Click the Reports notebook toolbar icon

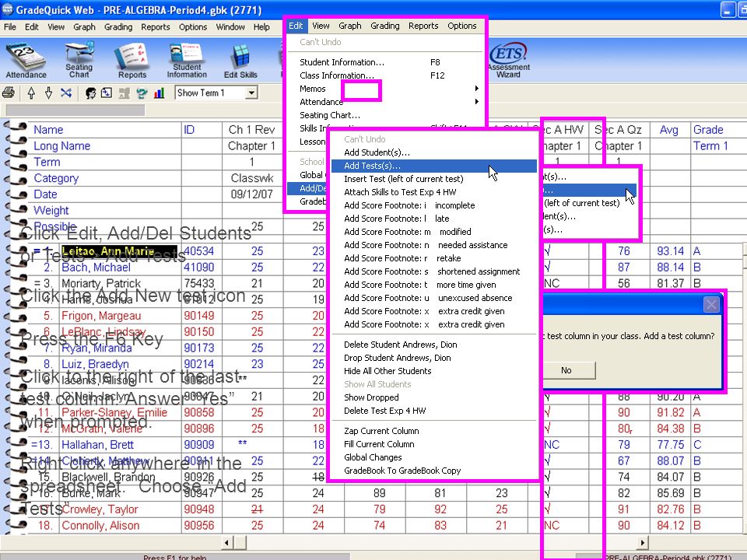[132, 60]
